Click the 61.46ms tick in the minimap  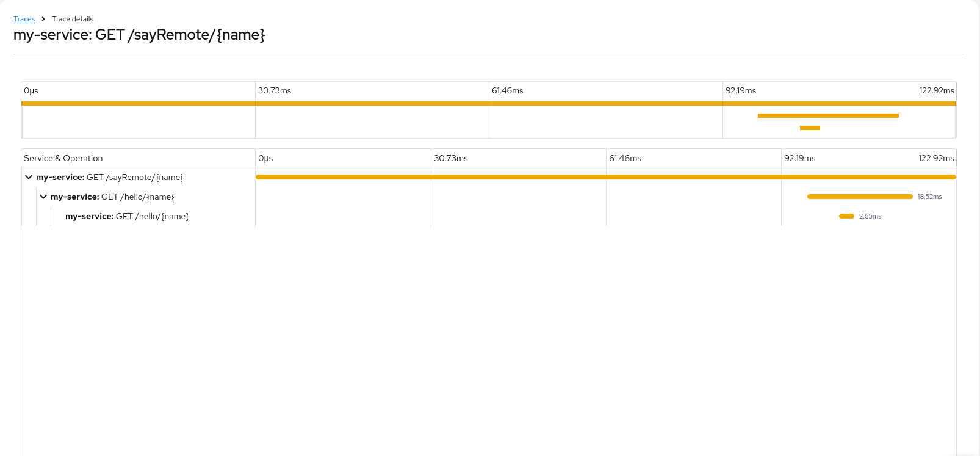click(507, 90)
